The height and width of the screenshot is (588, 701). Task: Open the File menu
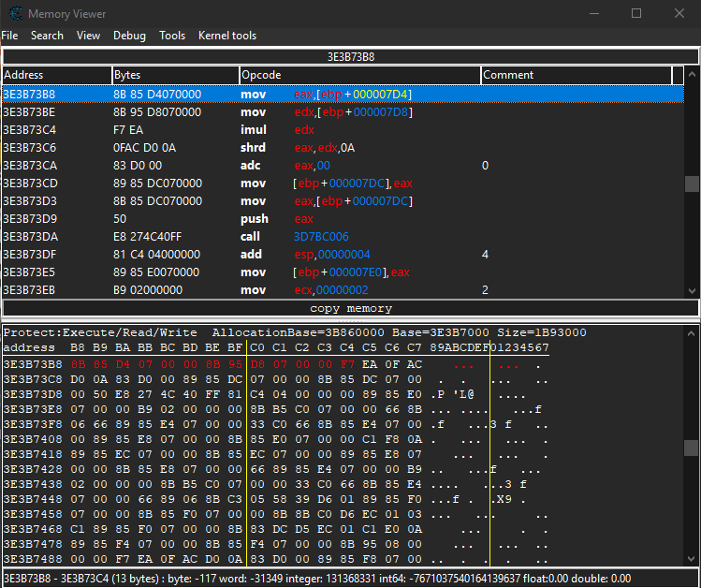pyautogui.click(x=10, y=36)
